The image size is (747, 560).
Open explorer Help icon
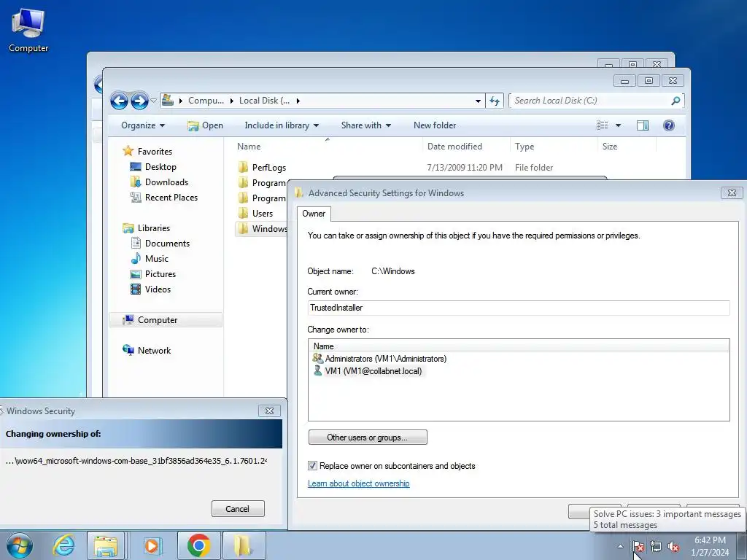coord(668,125)
